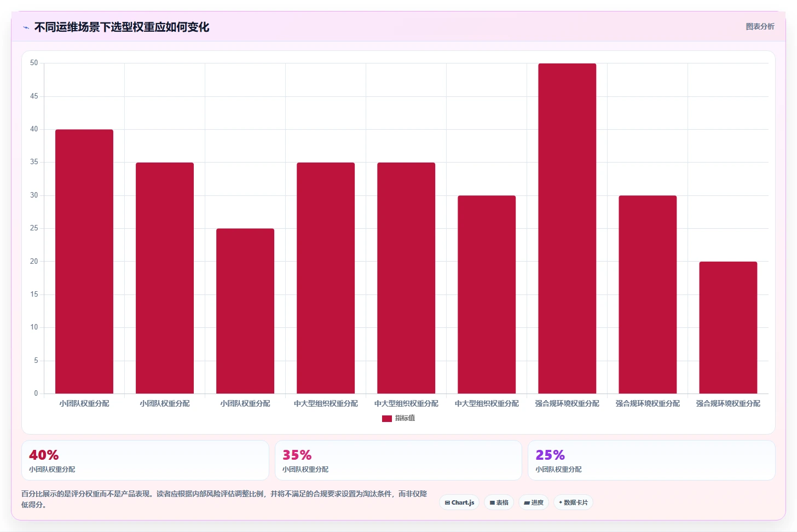Image resolution: width=797 pixels, height=532 pixels.
Task: Click the y-axis value 15
Action: tap(34, 294)
